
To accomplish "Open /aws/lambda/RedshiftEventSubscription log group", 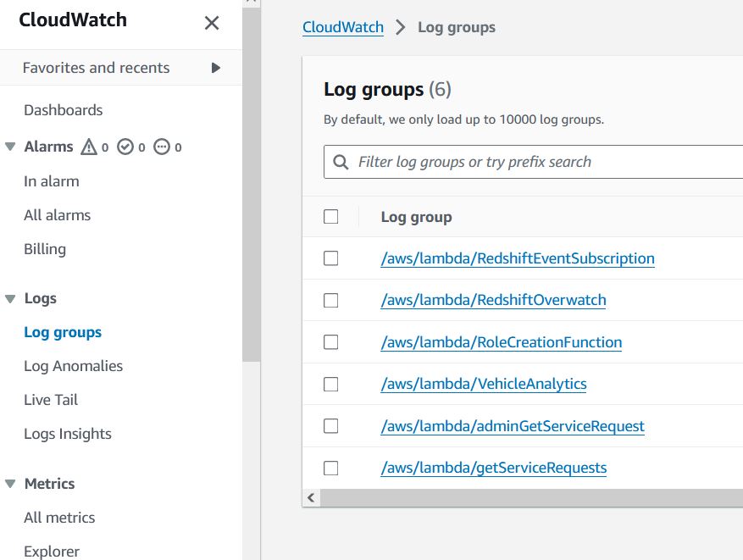I will click(518, 258).
